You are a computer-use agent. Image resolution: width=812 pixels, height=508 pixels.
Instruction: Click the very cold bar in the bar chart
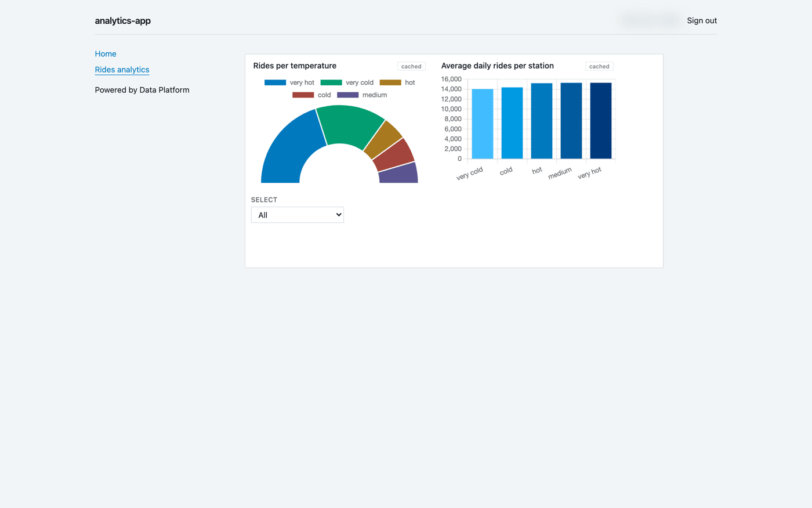point(483,124)
